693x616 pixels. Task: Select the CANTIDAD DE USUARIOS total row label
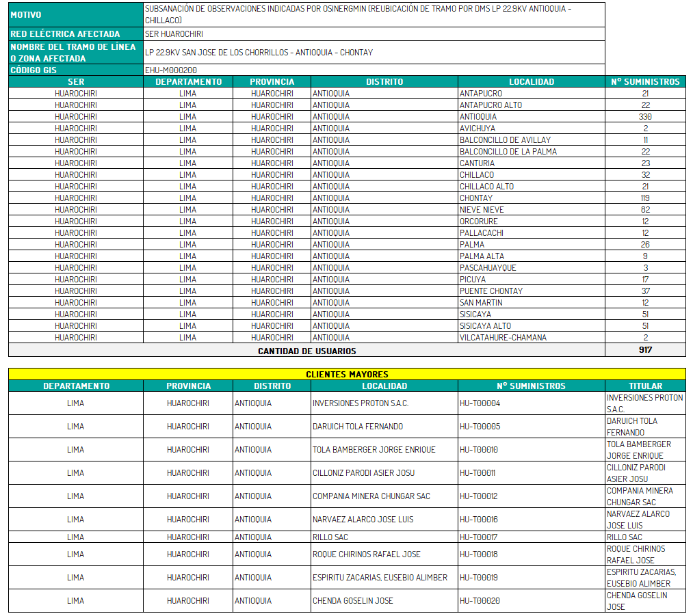point(306,351)
